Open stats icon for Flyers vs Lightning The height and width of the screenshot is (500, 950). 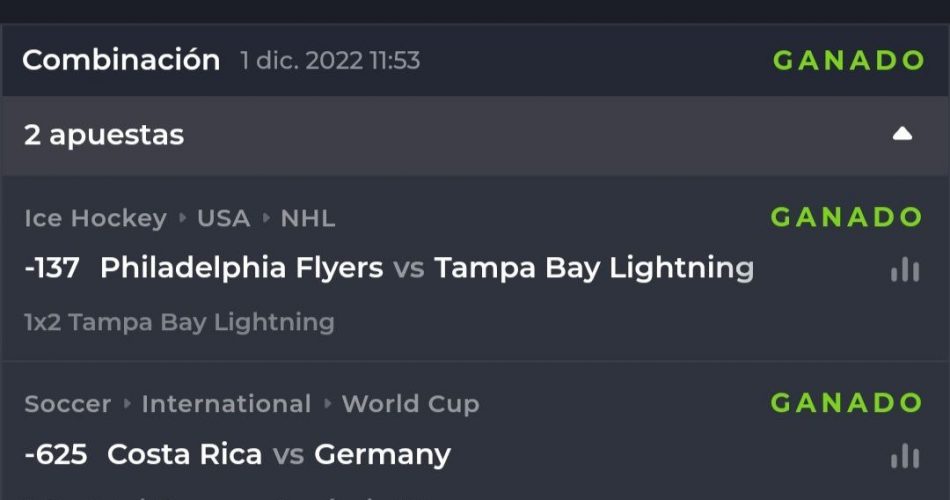(x=904, y=270)
